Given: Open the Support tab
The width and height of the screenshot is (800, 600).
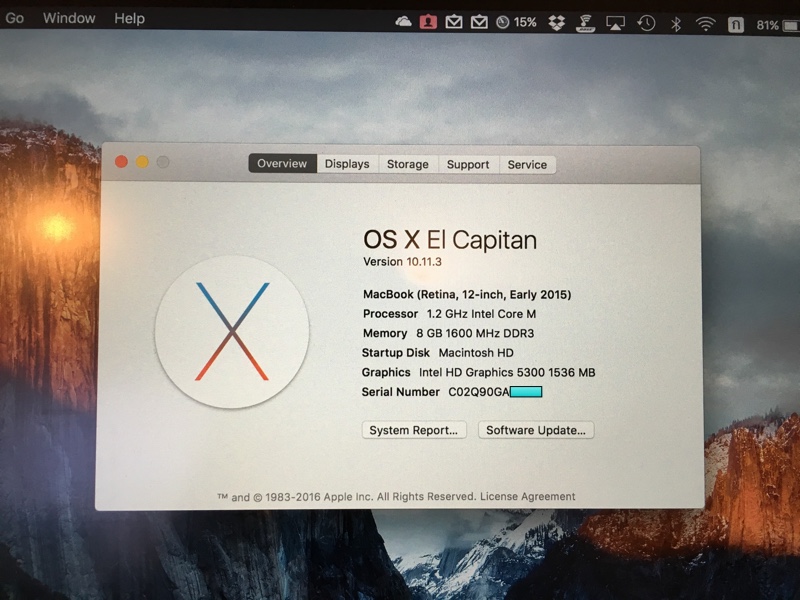Looking at the screenshot, I should [468, 164].
